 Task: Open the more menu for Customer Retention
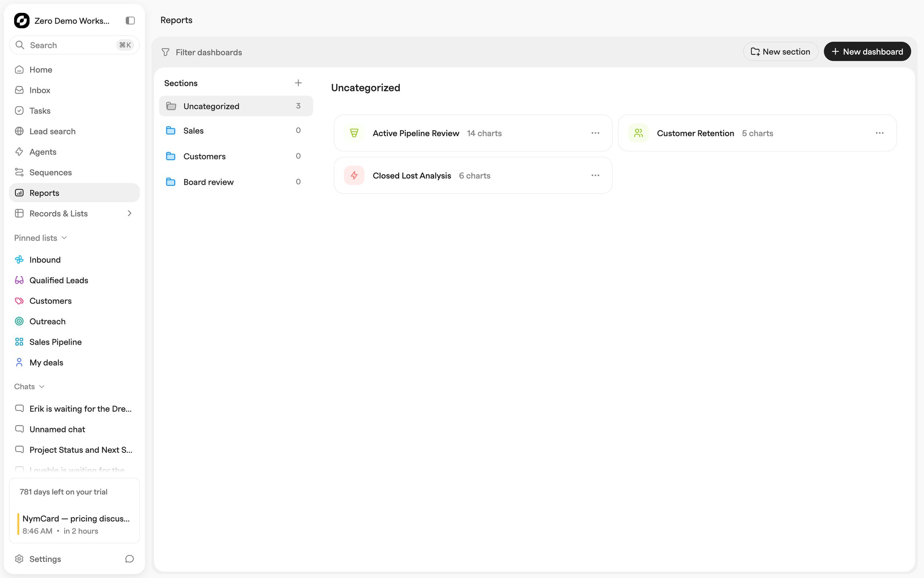point(879,133)
